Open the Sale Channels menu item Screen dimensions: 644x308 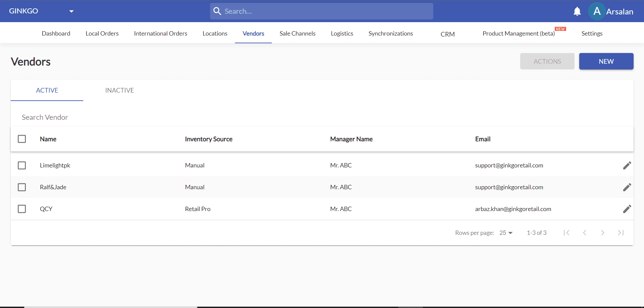click(x=297, y=34)
